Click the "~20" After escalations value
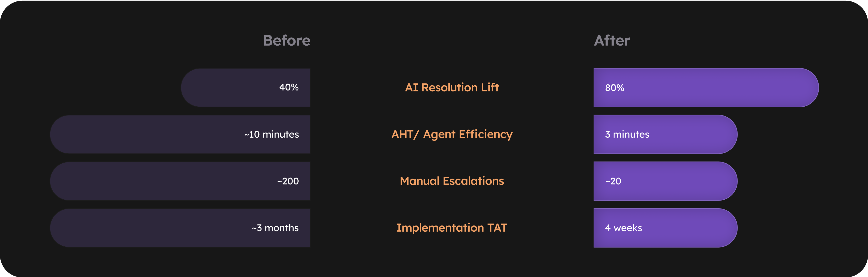Viewport: 868px width, 277px height. click(613, 181)
